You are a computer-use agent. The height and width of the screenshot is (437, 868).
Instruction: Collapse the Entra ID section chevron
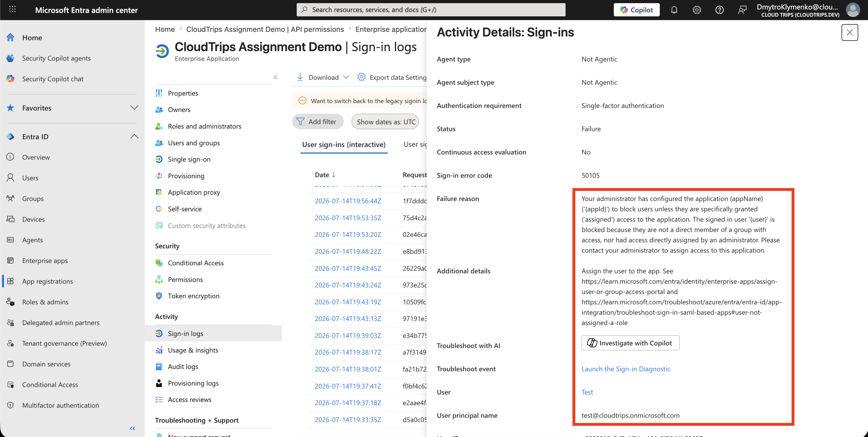pyautogui.click(x=134, y=136)
